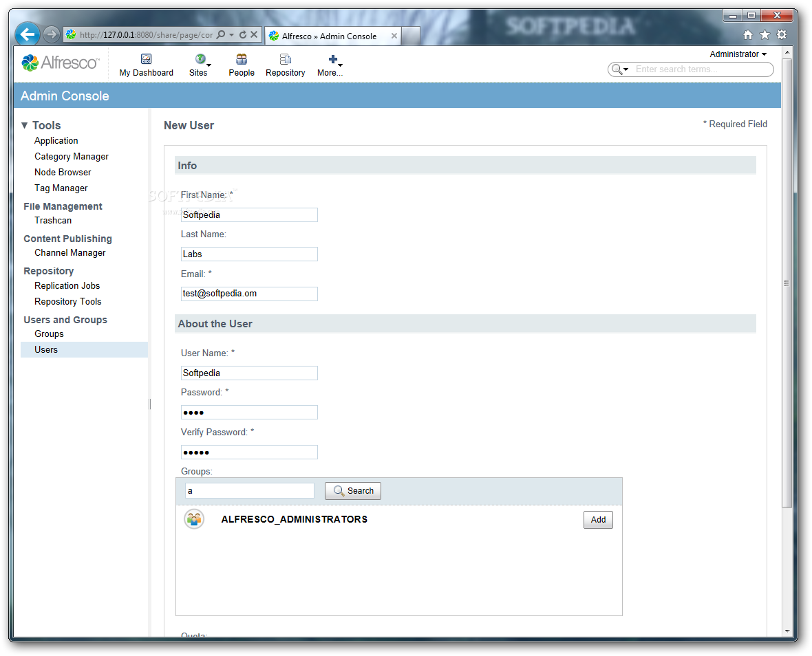Focus the User Name field
Screen dimensions: 812x656
click(249, 373)
